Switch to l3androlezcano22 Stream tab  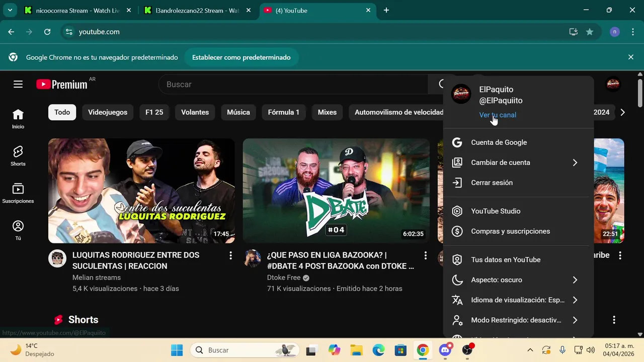pyautogui.click(x=198, y=10)
